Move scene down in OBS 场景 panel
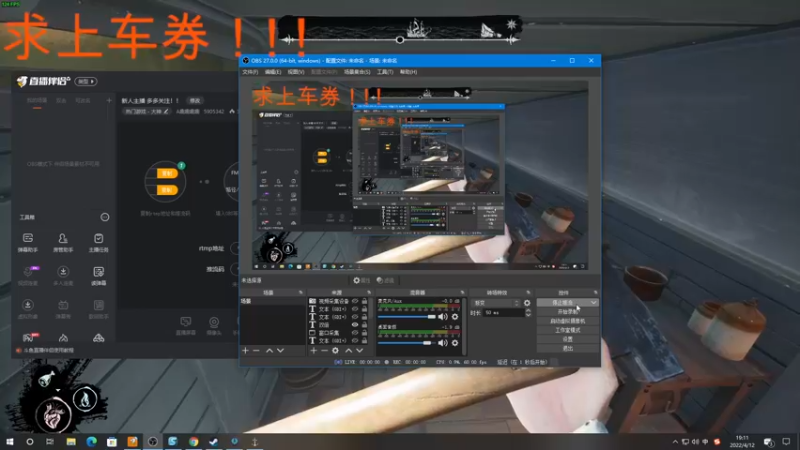800x450 pixels. coord(280,351)
